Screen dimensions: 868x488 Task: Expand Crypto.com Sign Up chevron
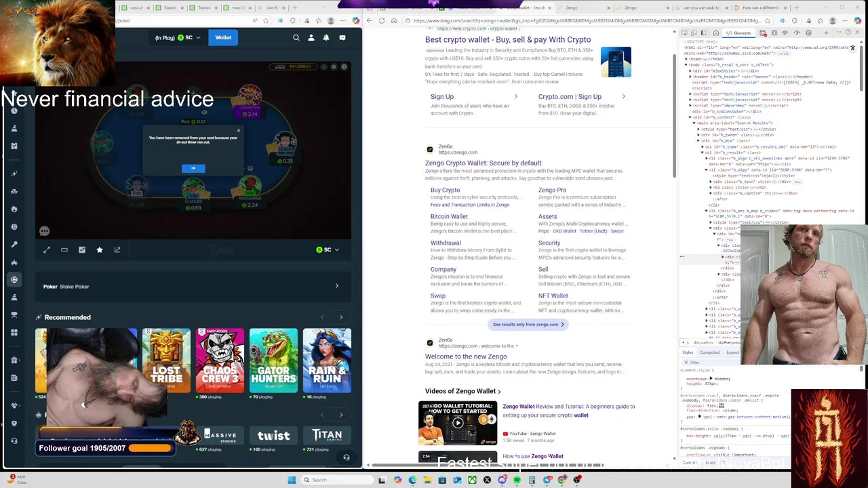point(624,97)
